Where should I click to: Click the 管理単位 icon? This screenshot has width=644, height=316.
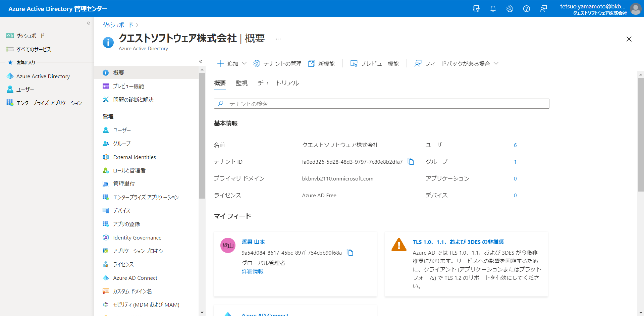click(106, 184)
